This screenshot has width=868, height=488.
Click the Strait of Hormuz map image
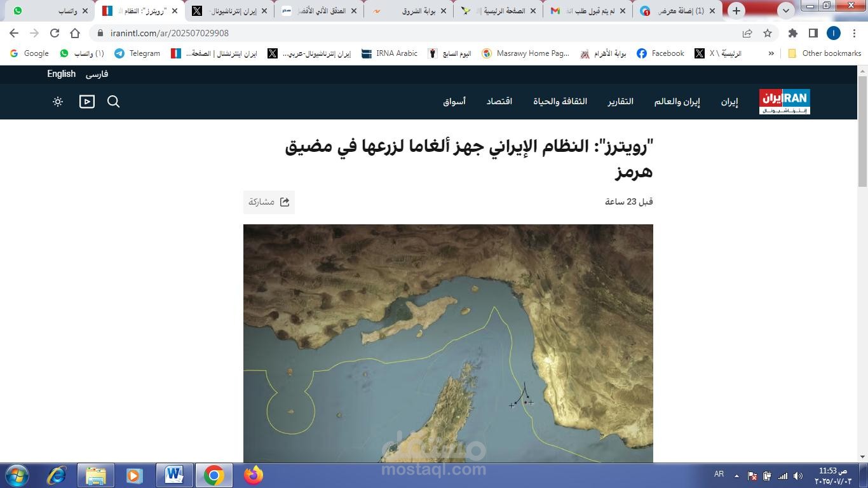[x=448, y=343]
